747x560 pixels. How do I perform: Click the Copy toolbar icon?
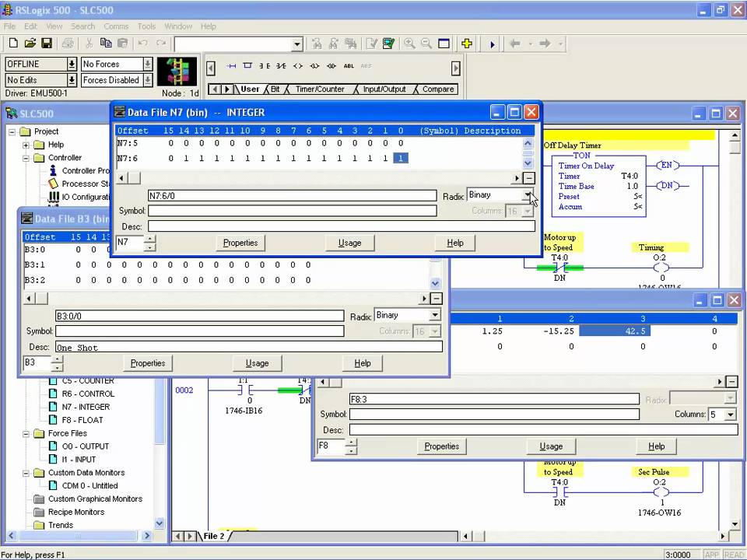coord(106,44)
